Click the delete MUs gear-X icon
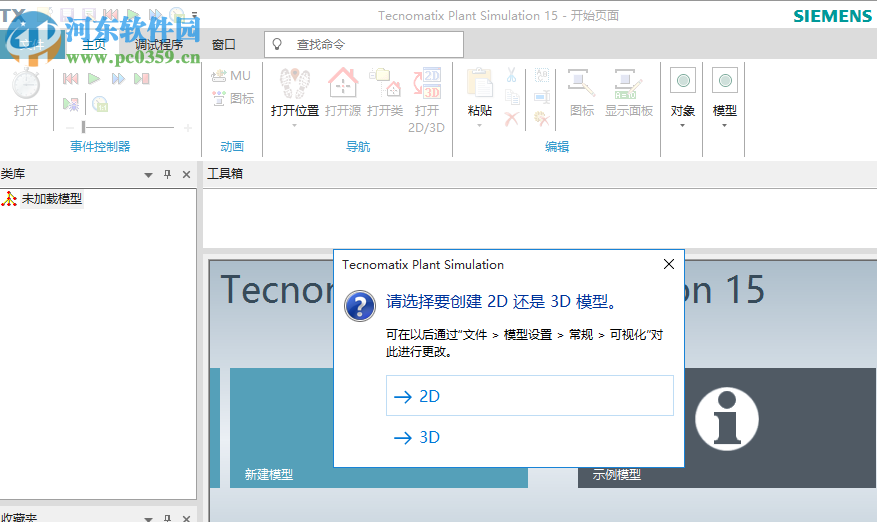This screenshot has width=877, height=522. pos(542,119)
